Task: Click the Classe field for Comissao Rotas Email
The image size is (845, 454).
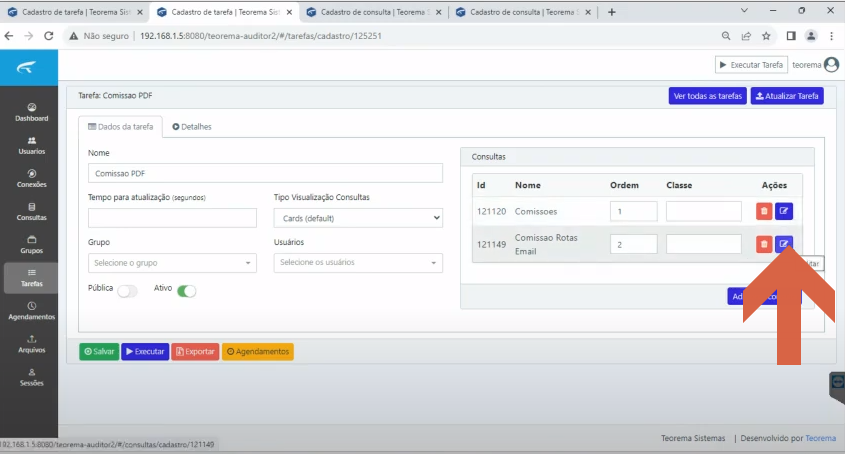Action: point(704,244)
